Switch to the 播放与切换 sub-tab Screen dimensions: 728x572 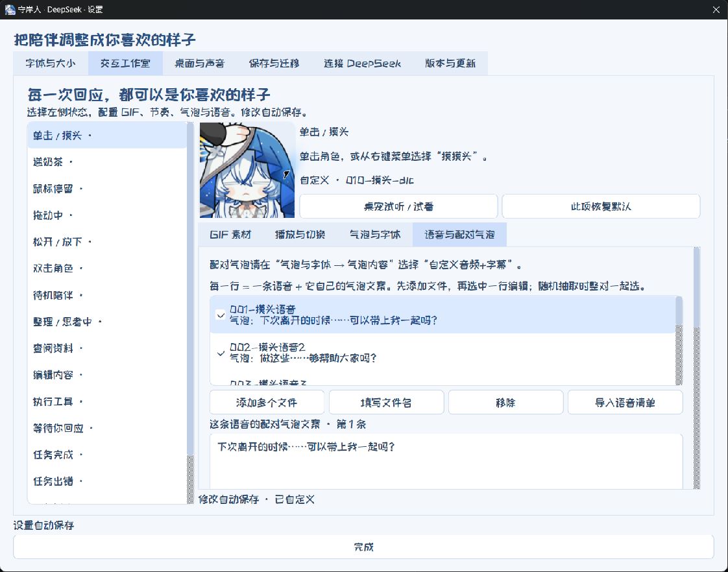point(300,235)
